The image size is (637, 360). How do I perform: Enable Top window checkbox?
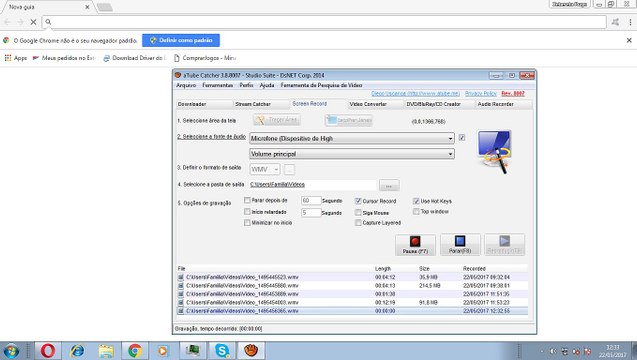click(x=416, y=212)
